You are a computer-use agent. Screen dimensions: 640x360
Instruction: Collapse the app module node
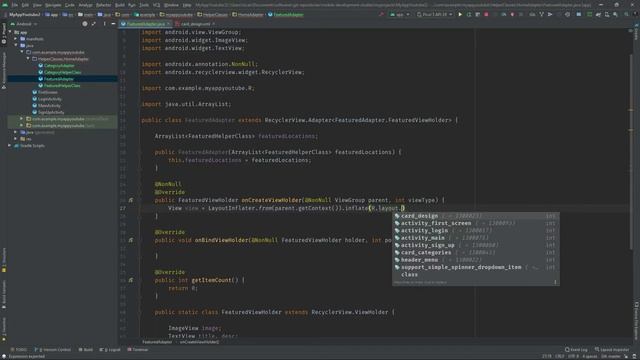pos(10,32)
